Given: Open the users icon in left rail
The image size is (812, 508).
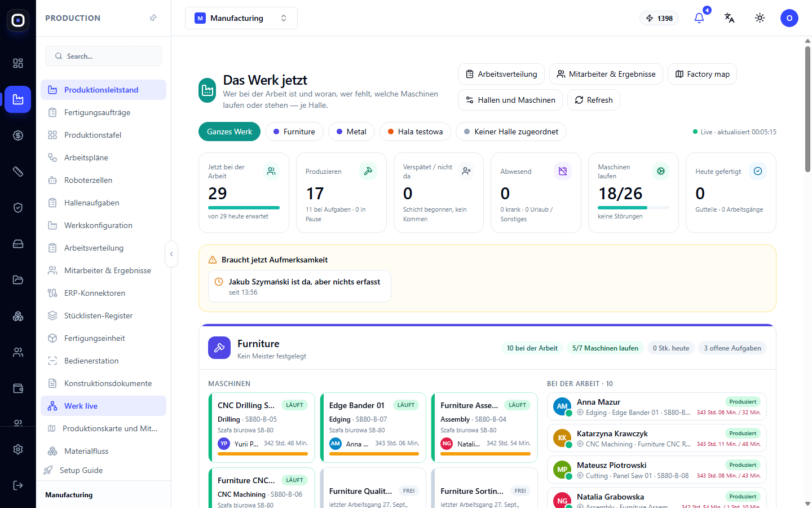Looking at the screenshot, I should point(18,352).
